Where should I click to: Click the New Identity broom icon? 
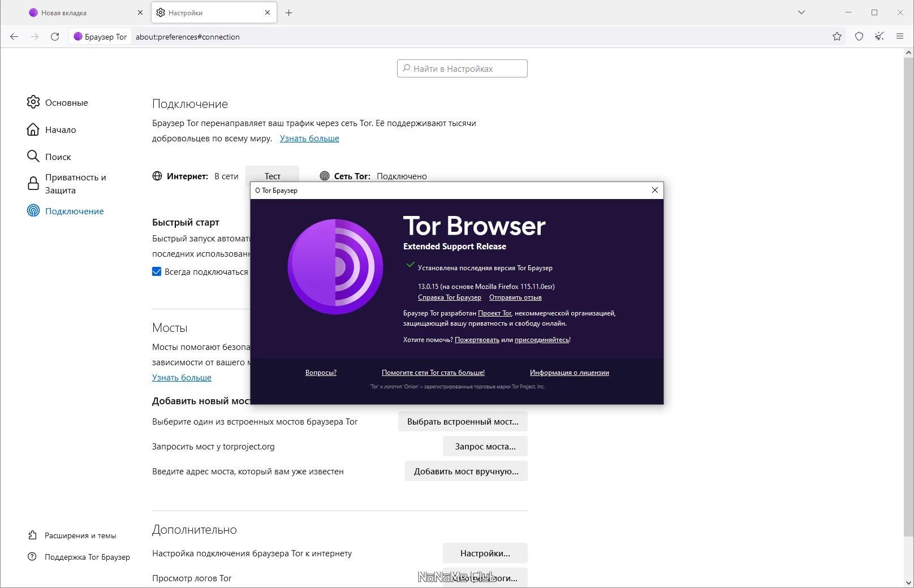[879, 37]
